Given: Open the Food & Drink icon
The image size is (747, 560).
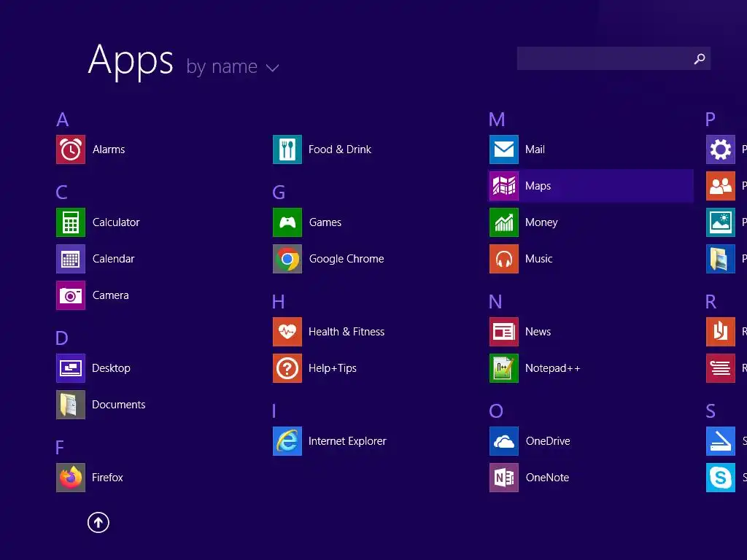Looking at the screenshot, I should coord(287,149).
